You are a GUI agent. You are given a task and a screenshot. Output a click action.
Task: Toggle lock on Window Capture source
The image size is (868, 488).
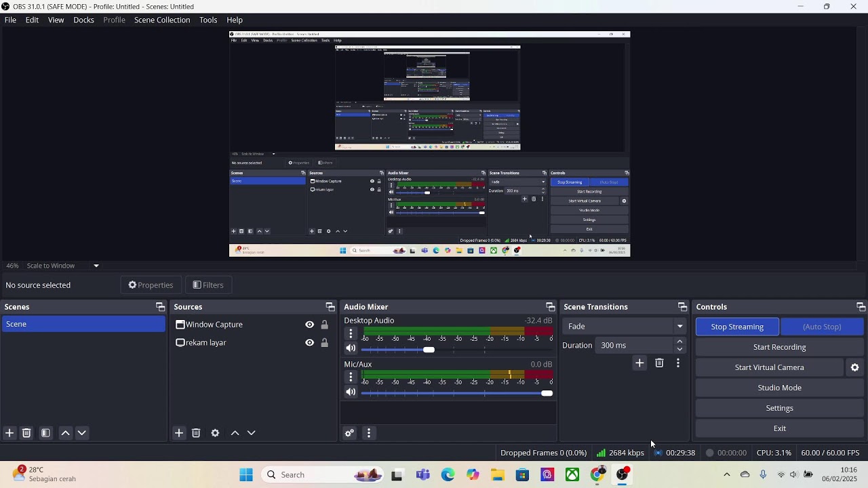pos(324,325)
